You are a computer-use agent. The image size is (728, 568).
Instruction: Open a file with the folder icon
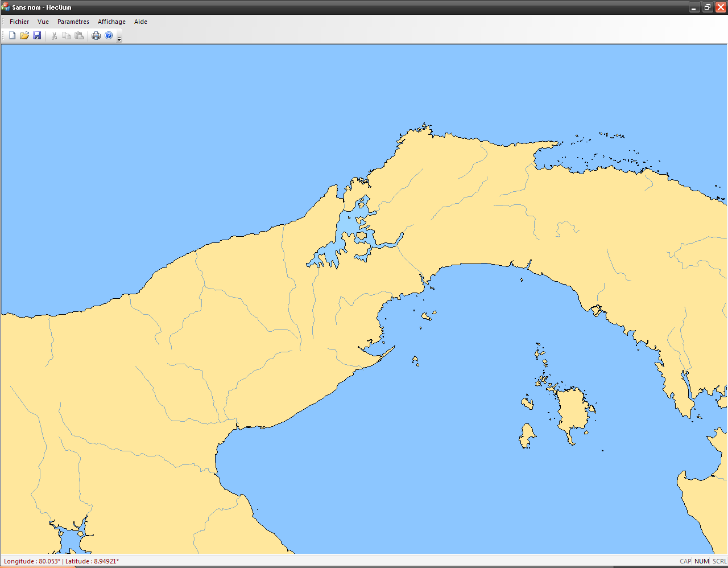(x=24, y=36)
